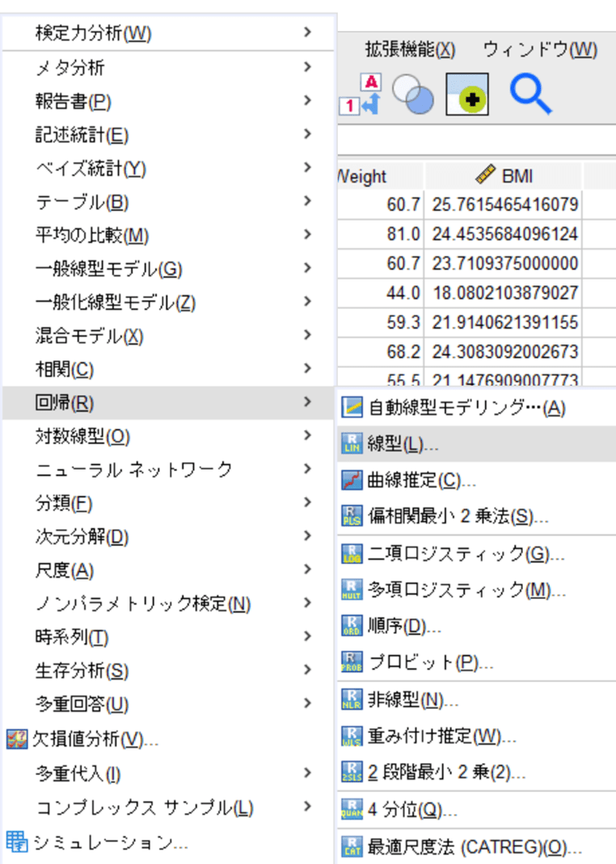The height and width of the screenshot is (864, 616).
Task: Click the 欠損値分析 menu icon
Action: click(x=16, y=739)
